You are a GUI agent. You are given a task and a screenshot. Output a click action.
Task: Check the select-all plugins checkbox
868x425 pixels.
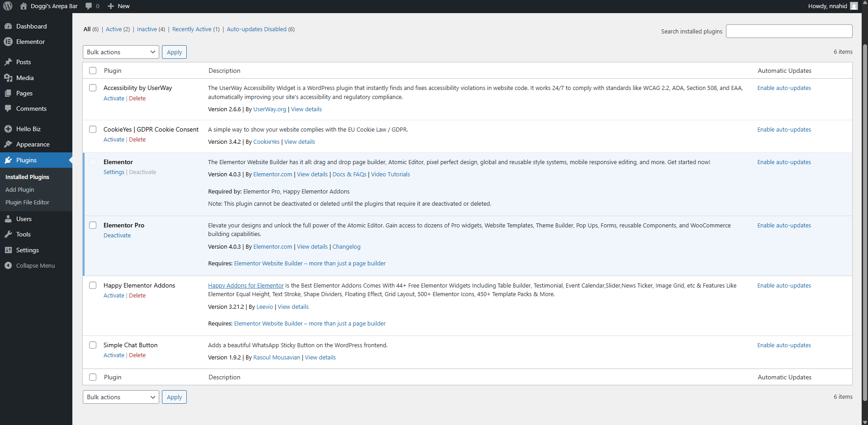tap(93, 71)
